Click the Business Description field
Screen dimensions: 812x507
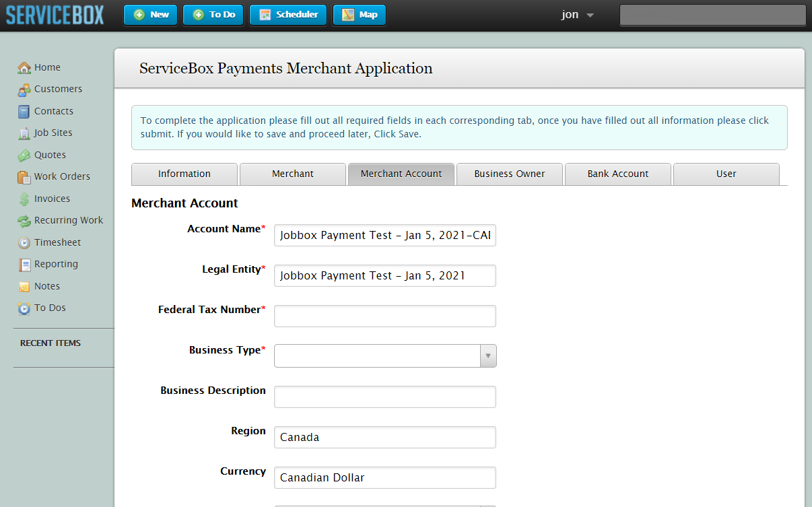[x=385, y=397]
